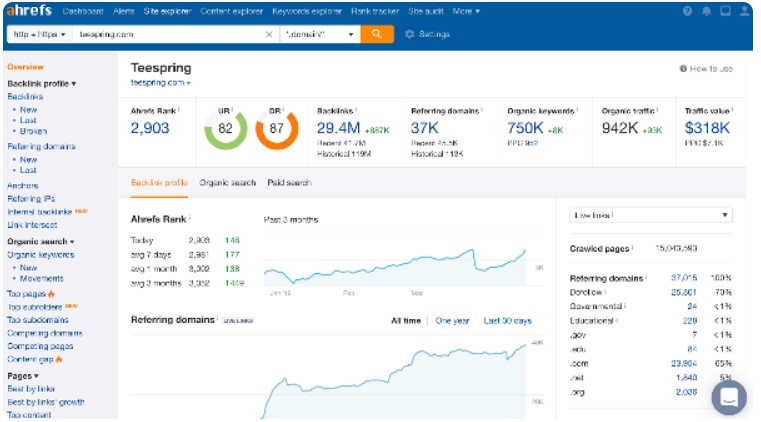Collapse the Backlink profile sidebar section

click(x=42, y=83)
